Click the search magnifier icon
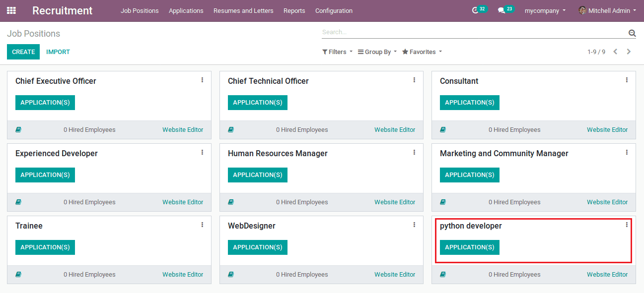The image size is (644, 293). 632,33
